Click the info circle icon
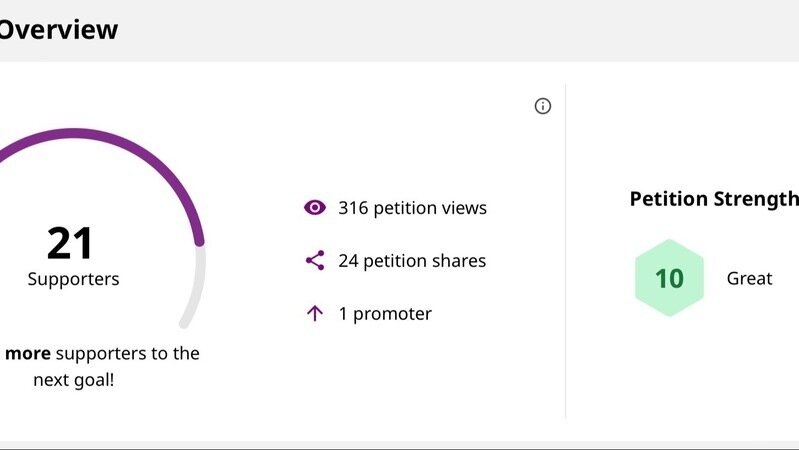Viewport: 799px width, 450px height. pyautogui.click(x=543, y=106)
